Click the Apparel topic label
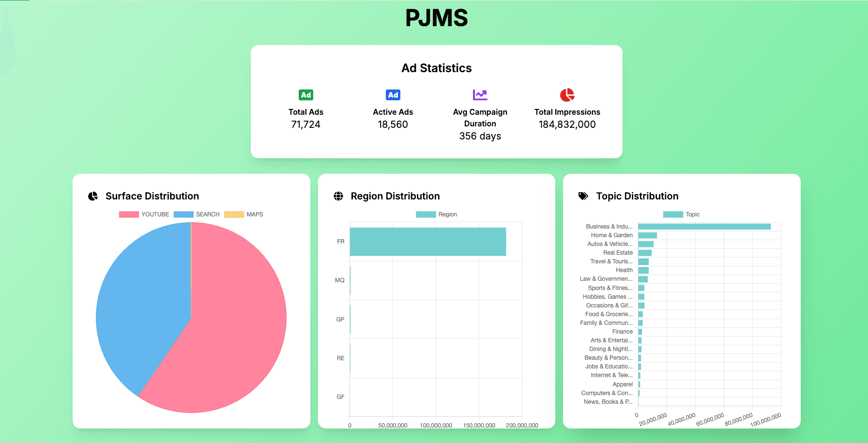The height and width of the screenshot is (443, 868). click(x=623, y=384)
